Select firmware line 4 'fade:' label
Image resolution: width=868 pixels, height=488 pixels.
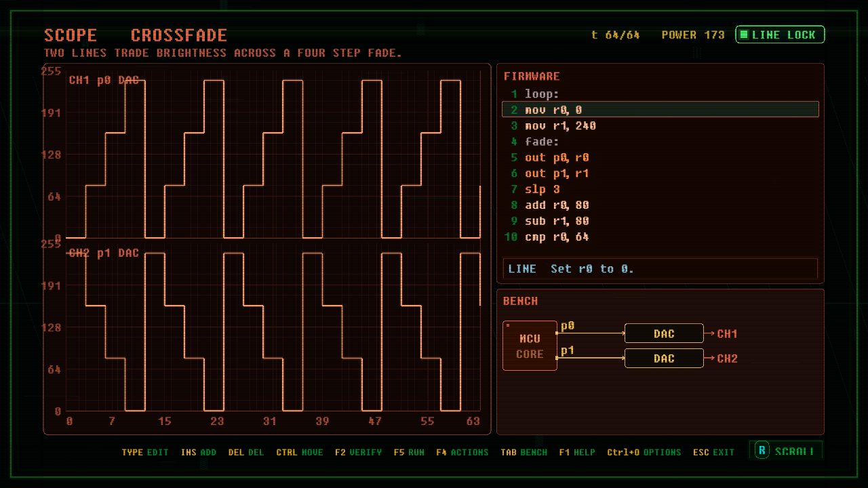(660, 142)
